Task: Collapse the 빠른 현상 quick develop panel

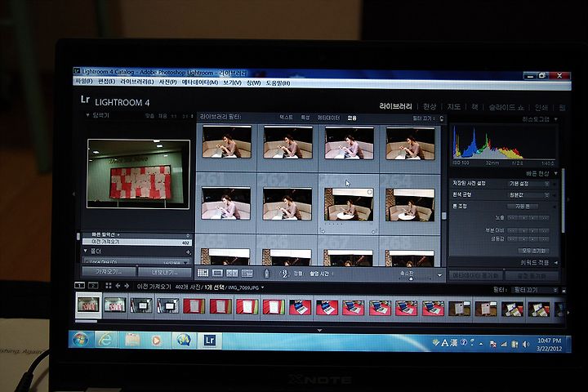Action: (556, 173)
